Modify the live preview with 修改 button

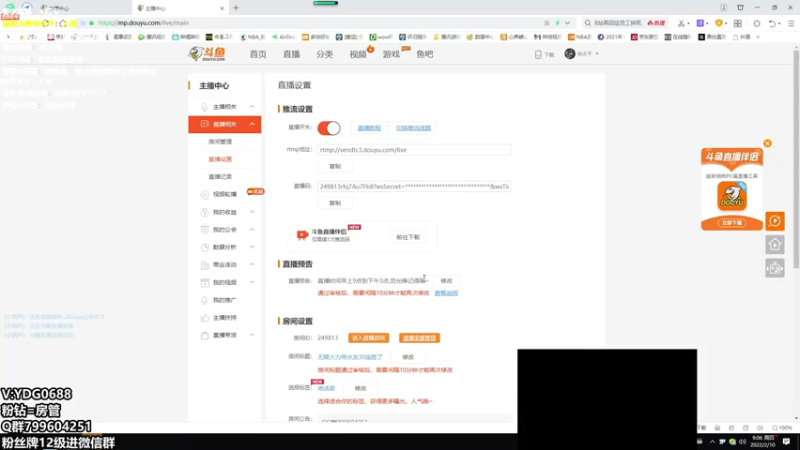tap(446, 281)
